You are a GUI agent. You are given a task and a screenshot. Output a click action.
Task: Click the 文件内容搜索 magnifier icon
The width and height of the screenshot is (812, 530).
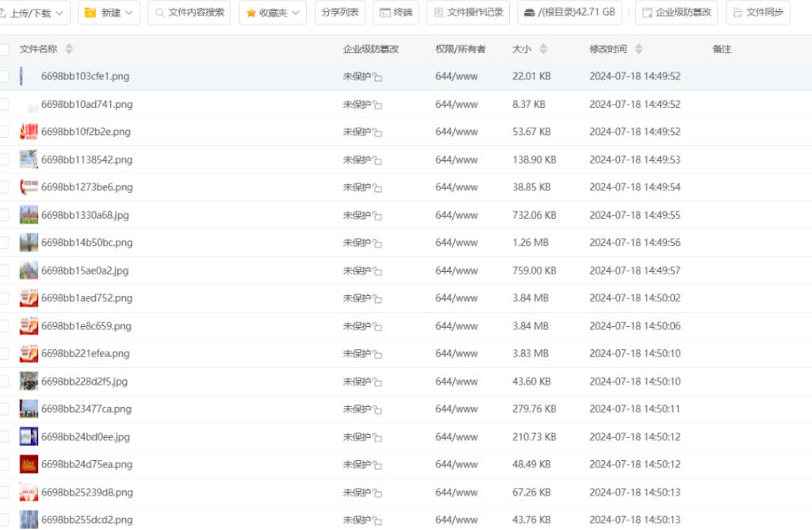tap(159, 13)
